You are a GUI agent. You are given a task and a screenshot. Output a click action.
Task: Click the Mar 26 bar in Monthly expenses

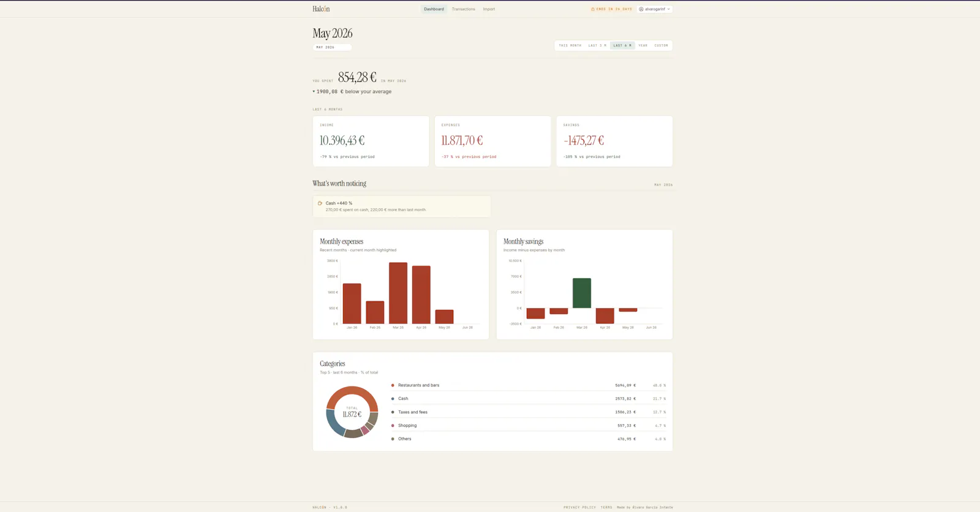point(398,293)
